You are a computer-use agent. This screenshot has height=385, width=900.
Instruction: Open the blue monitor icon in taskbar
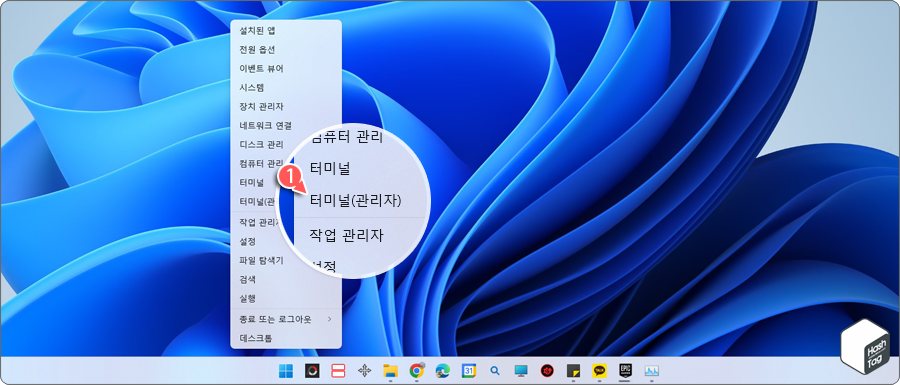click(521, 371)
